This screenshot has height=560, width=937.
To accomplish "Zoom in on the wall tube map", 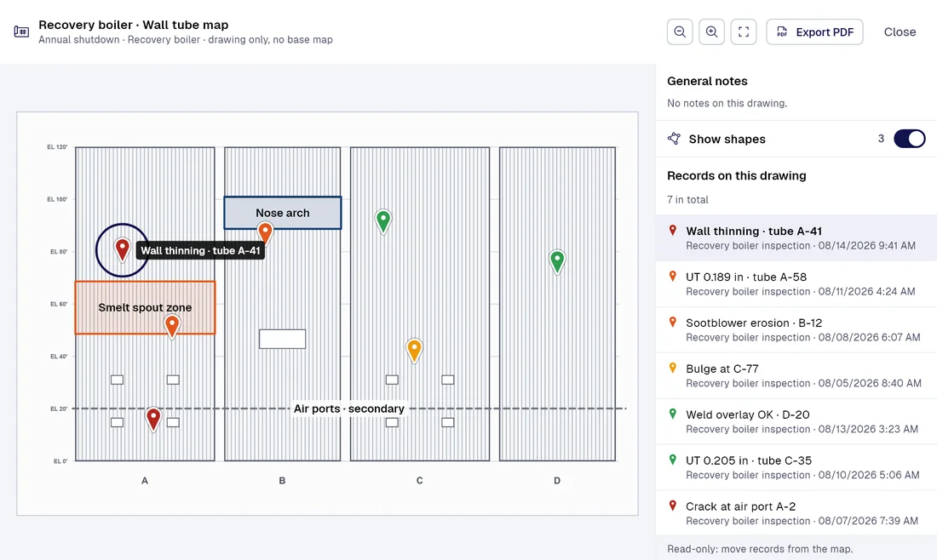I will (x=712, y=32).
